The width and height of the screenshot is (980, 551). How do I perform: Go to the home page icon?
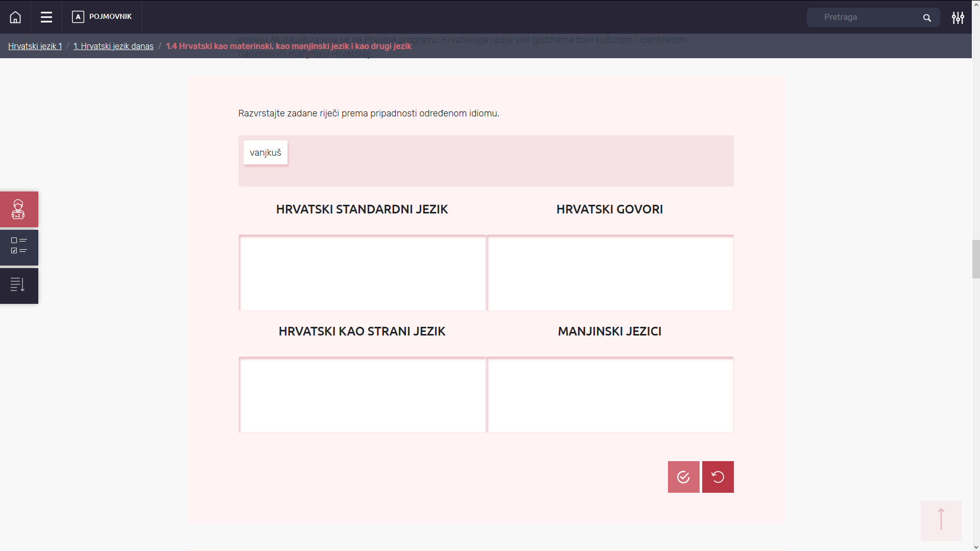tap(15, 17)
